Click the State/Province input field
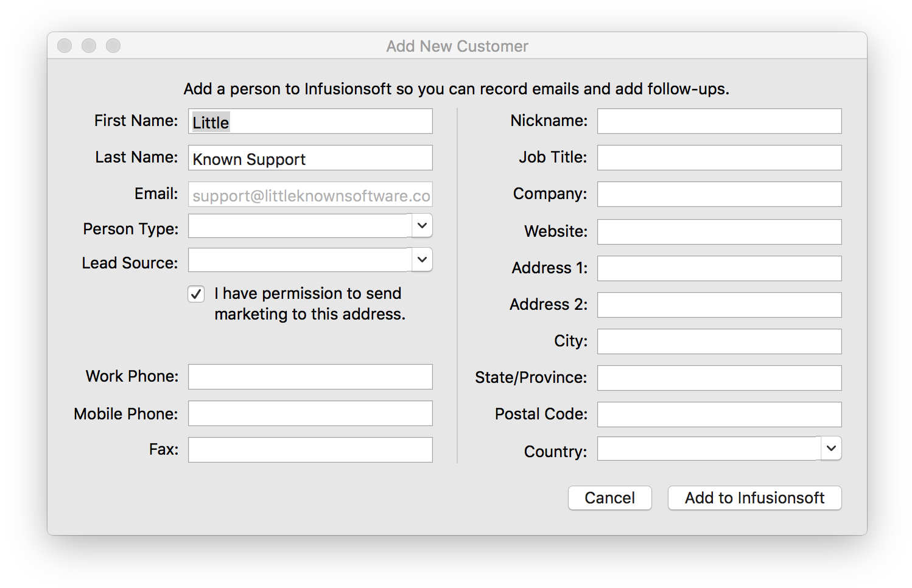This screenshot has height=588, width=912. click(720, 378)
